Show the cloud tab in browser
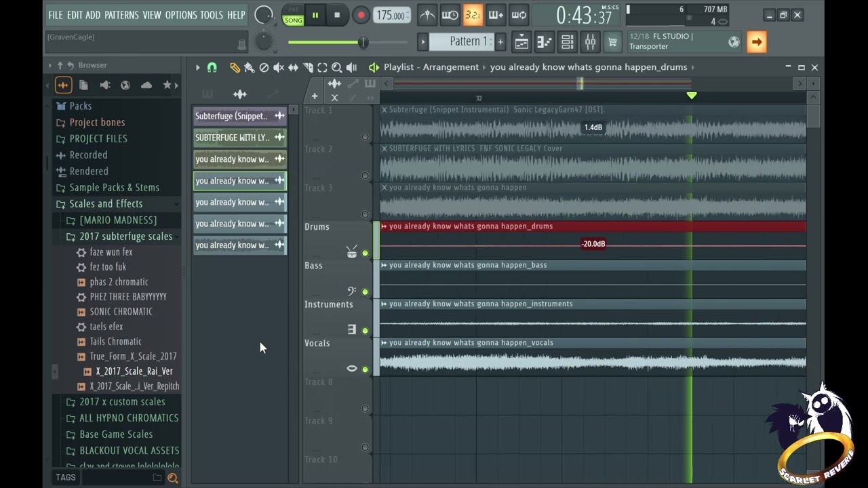868x488 pixels. (x=146, y=85)
